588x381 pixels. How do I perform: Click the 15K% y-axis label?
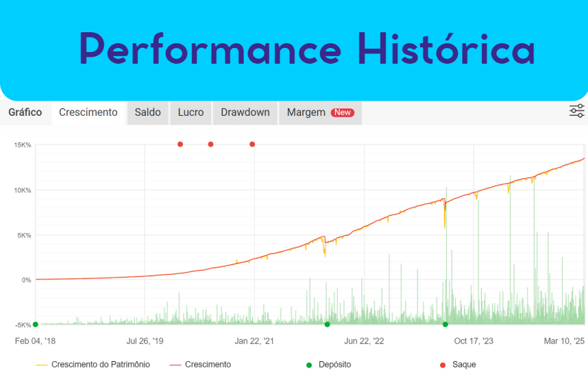click(x=23, y=145)
